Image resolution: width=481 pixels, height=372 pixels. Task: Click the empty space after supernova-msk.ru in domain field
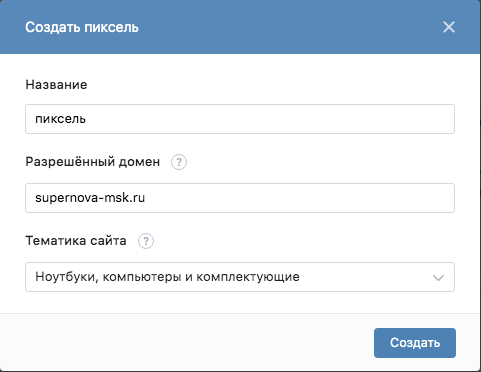pyautogui.click(x=297, y=198)
